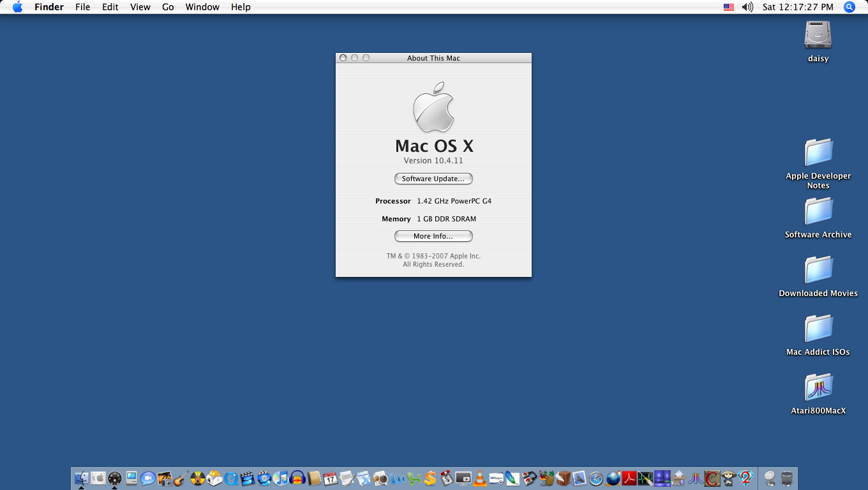
Task: Open the US flag input menu
Action: 729,7
